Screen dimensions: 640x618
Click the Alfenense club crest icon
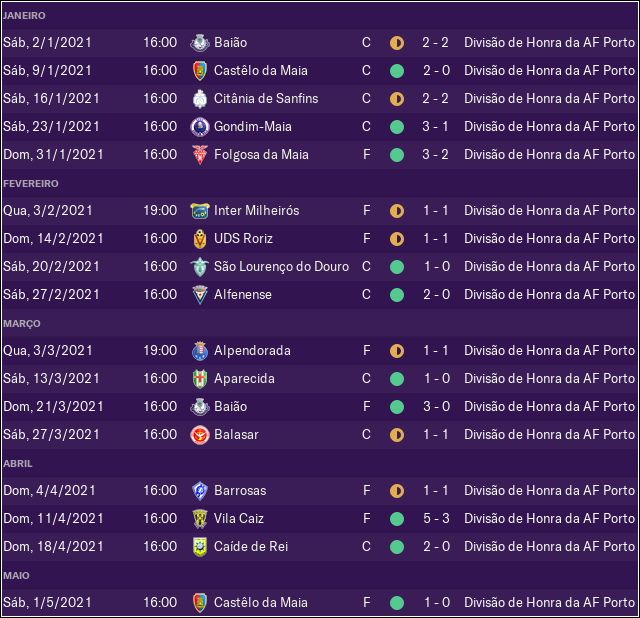(200, 295)
